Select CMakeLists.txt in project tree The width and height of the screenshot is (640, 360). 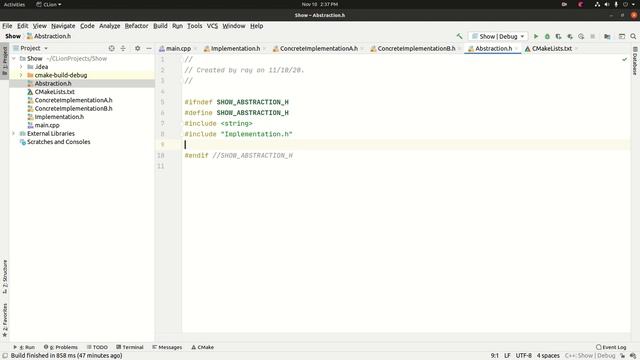54,92
